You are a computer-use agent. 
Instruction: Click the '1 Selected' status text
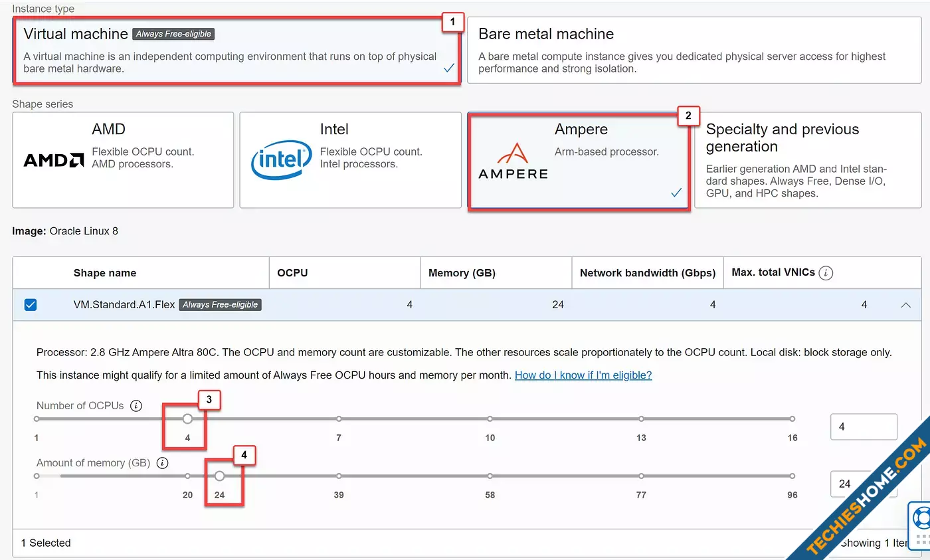point(46,543)
